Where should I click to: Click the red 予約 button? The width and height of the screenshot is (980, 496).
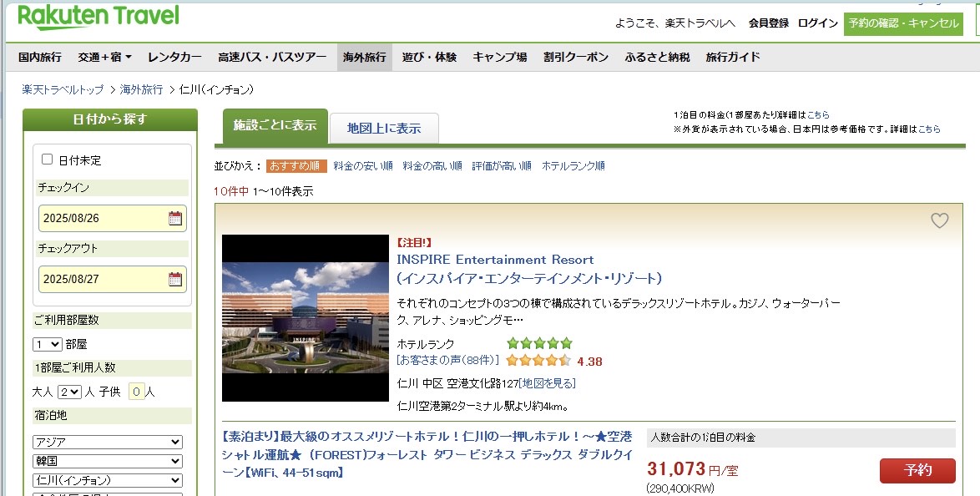point(917,471)
